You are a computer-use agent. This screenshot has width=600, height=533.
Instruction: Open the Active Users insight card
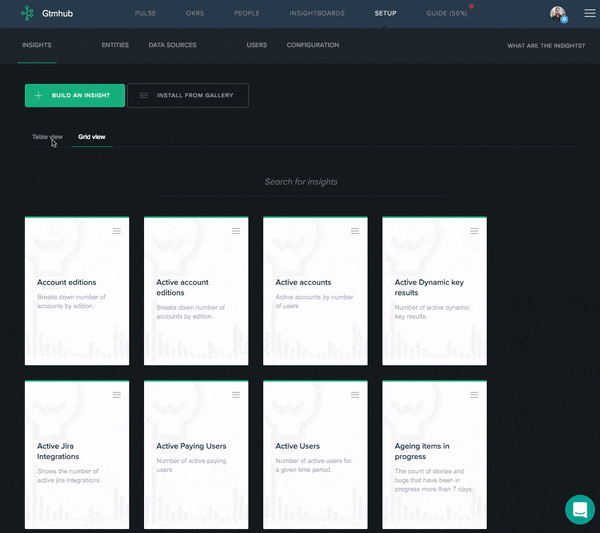click(315, 455)
